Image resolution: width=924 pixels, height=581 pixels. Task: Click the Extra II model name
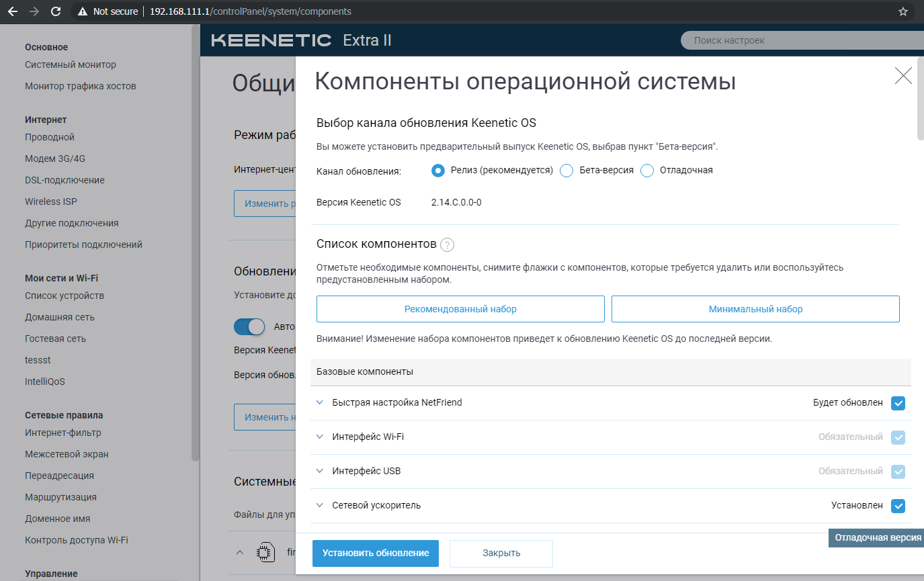click(367, 40)
